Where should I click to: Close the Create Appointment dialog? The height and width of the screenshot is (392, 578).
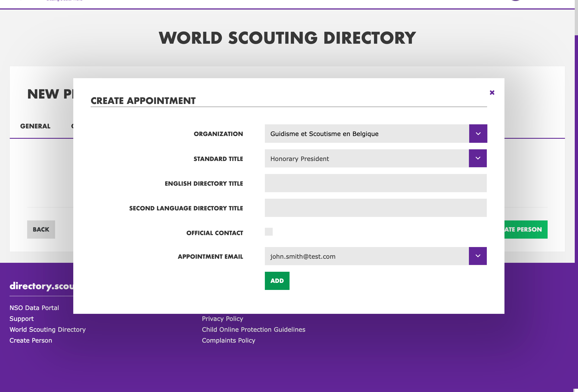[x=492, y=93]
